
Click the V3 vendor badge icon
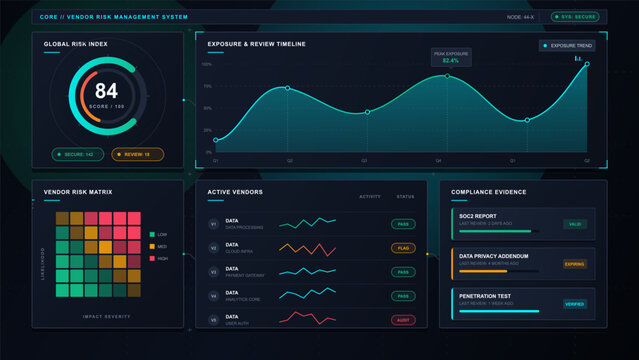[214, 272]
